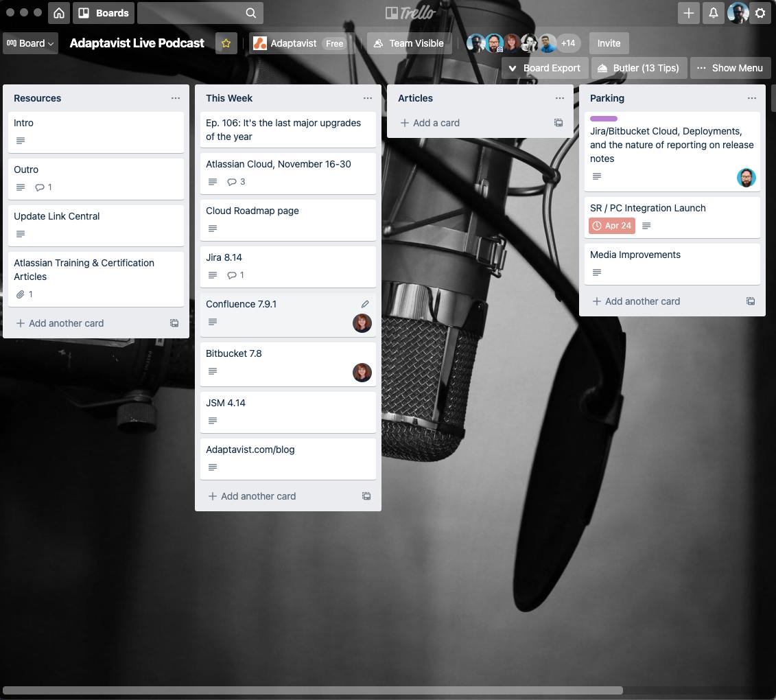Image resolution: width=776 pixels, height=700 pixels.
Task: Click purple label on Jira/Bitbucket Cloud card
Action: (x=603, y=119)
